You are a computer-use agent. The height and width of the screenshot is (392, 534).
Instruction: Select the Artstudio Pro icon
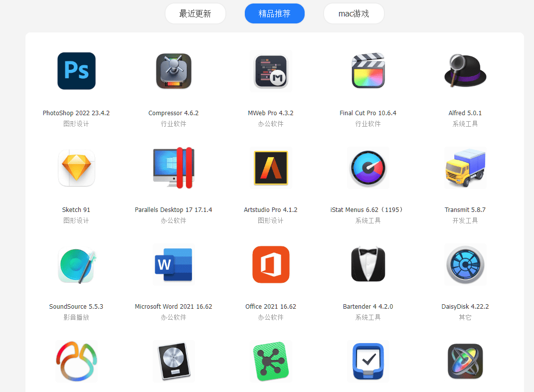click(271, 168)
